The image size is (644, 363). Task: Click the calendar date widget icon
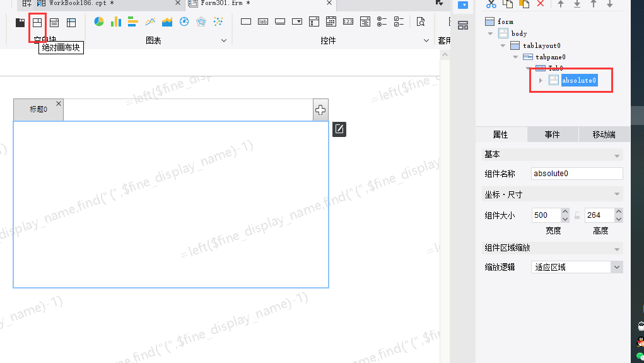tap(331, 21)
